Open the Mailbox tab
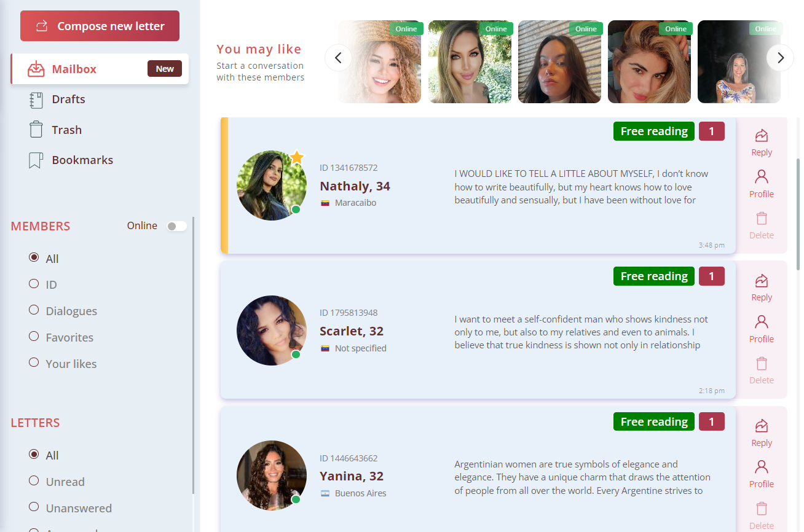 pyautogui.click(x=74, y=69)
